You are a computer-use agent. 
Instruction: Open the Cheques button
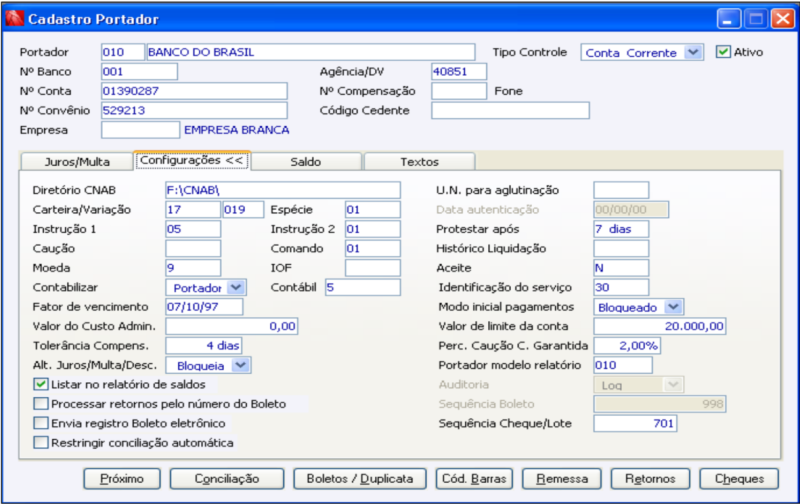[739, 478]
